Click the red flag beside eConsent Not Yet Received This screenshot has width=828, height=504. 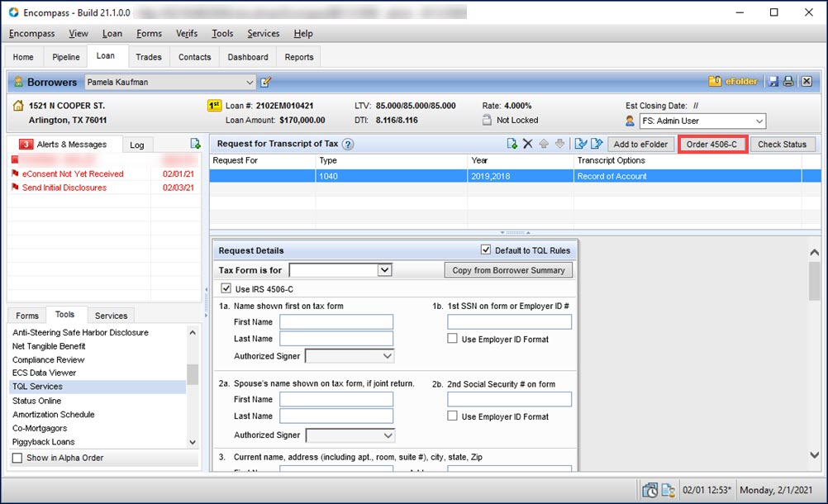tap(16, 174)
